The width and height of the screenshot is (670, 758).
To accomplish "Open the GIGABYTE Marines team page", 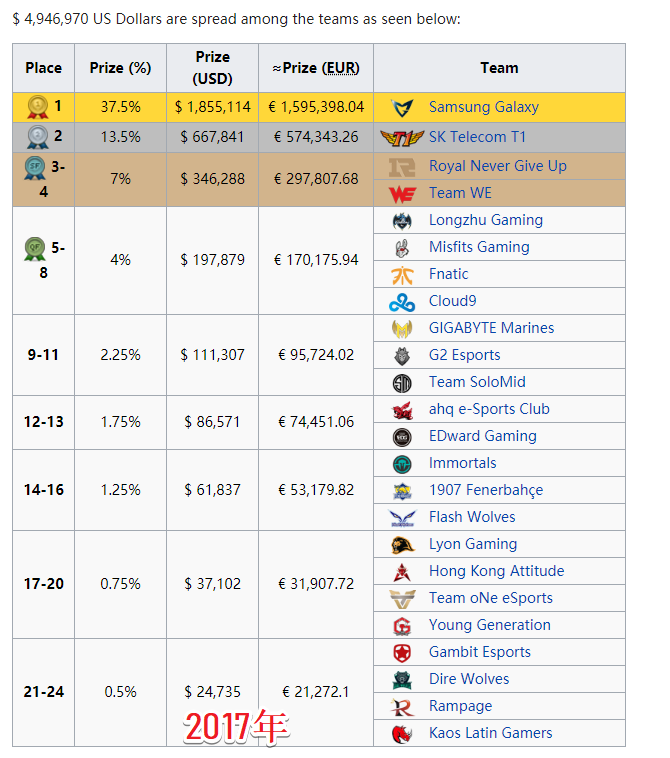I will 491,328.
